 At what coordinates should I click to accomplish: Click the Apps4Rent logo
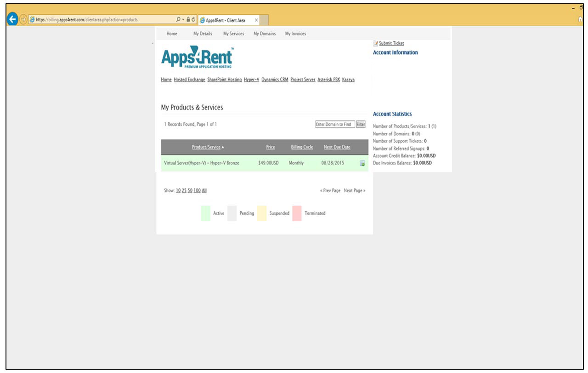point(197,57)
